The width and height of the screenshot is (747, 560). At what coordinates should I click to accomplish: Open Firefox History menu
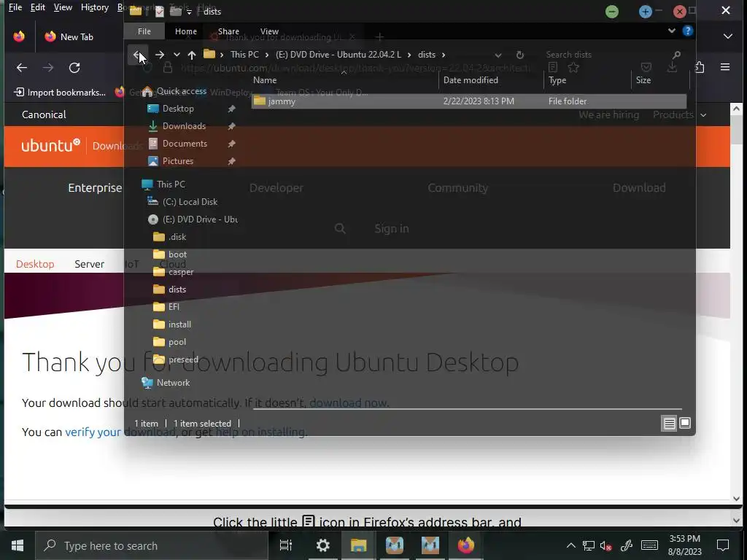click(94, 7)
